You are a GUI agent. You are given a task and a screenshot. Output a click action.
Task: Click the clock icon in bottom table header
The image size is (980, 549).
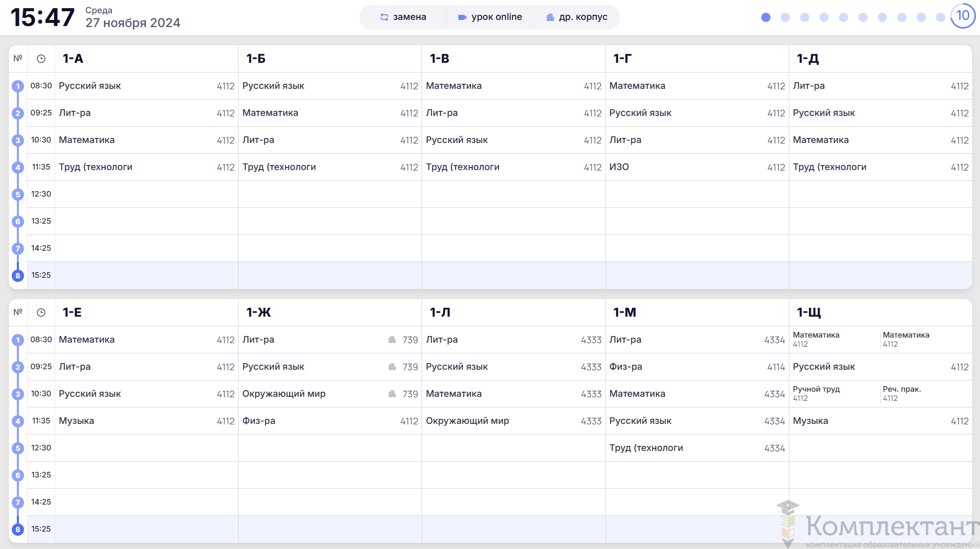(x=41, y=313)
